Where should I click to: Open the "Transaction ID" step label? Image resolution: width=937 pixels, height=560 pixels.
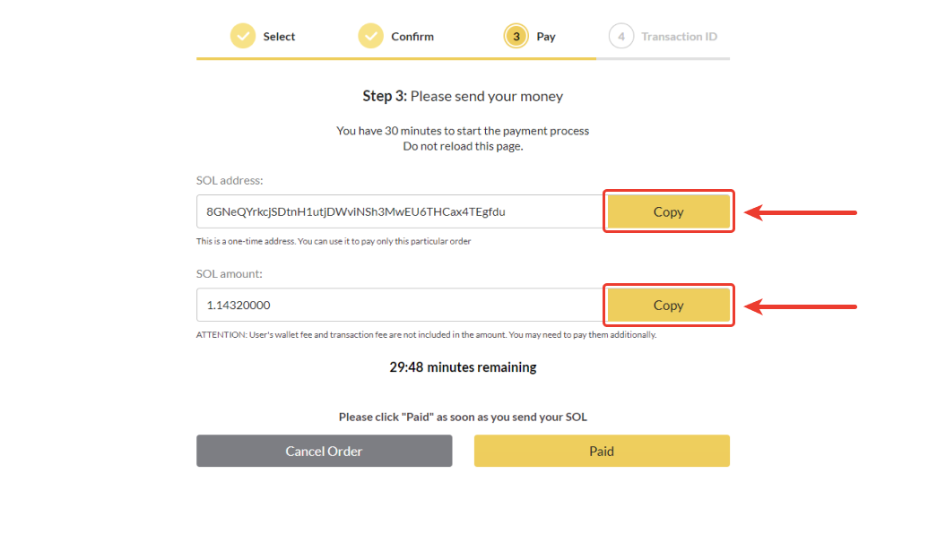[x=679, y=37]
